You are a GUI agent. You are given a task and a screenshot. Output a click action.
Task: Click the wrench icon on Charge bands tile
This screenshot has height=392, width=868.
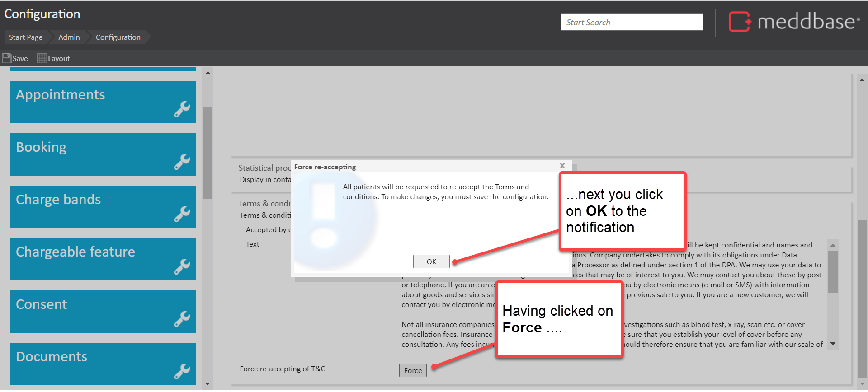(182, 214)
